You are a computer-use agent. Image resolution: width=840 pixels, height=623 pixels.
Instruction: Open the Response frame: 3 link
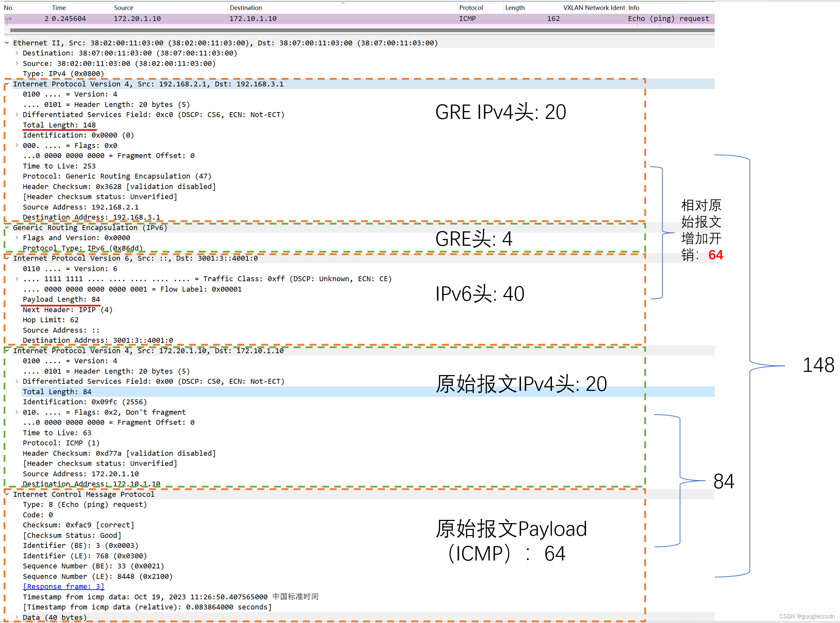pos(63,586)
